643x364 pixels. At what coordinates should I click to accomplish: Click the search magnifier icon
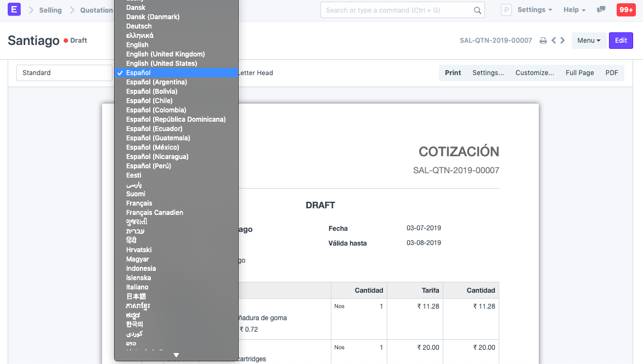tap(477, 10)
